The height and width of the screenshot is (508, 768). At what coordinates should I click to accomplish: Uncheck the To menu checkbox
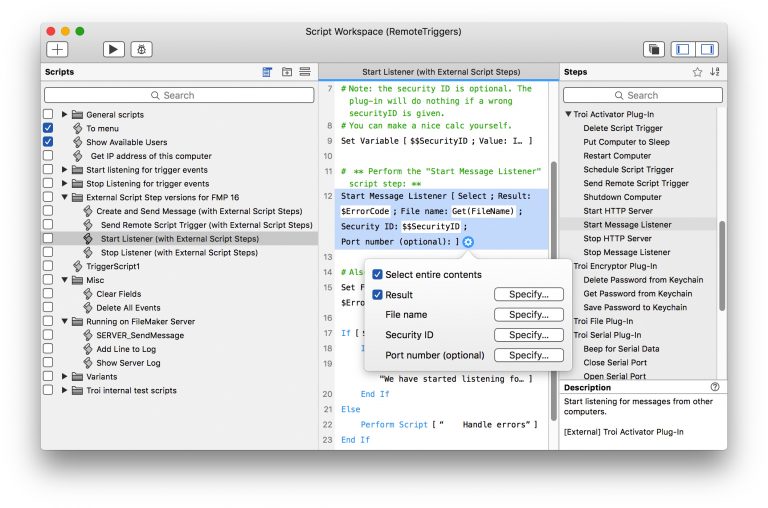pyautogui.click(x=48, y=128)
